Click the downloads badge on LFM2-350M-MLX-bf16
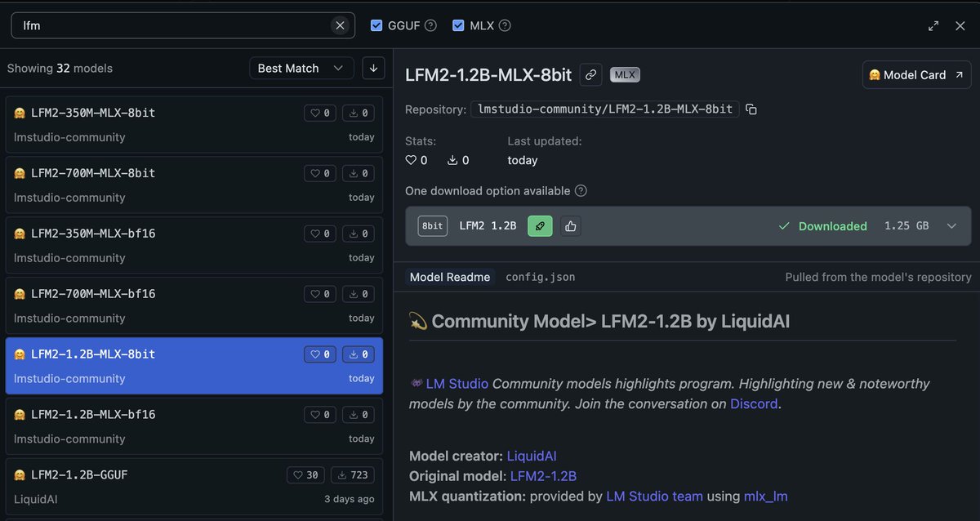 click(x=358, y=234)
